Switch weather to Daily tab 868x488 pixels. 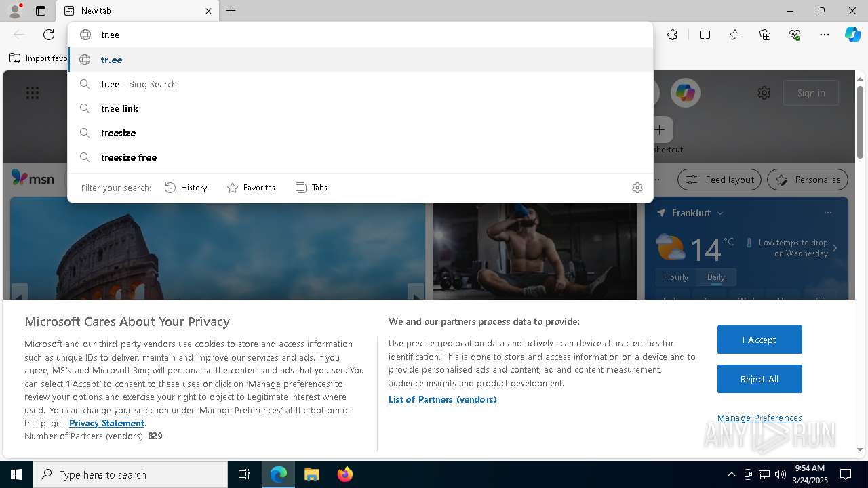(x=716, y=277)
